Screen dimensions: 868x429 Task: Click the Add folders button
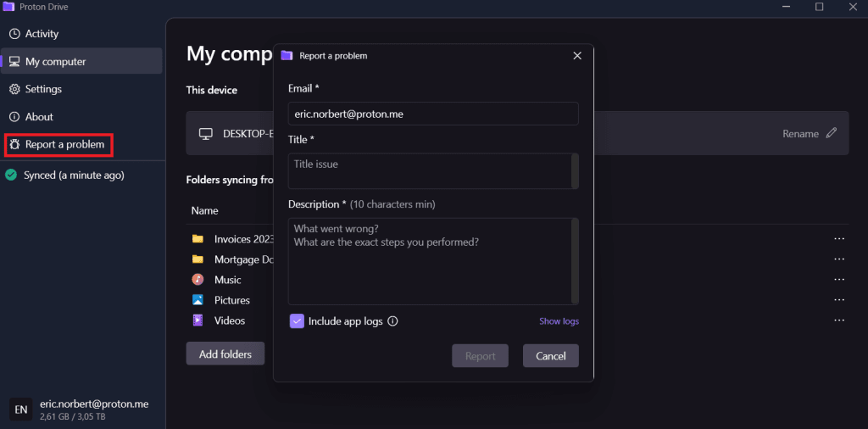pos(225,354)
